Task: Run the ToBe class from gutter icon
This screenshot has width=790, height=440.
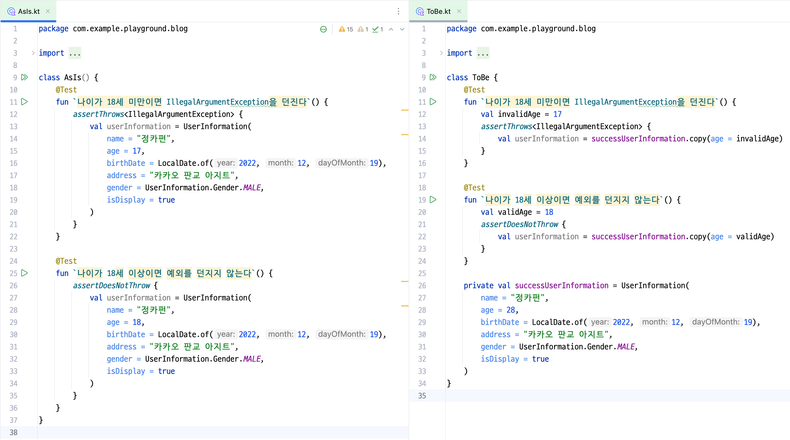Action: 433,78
